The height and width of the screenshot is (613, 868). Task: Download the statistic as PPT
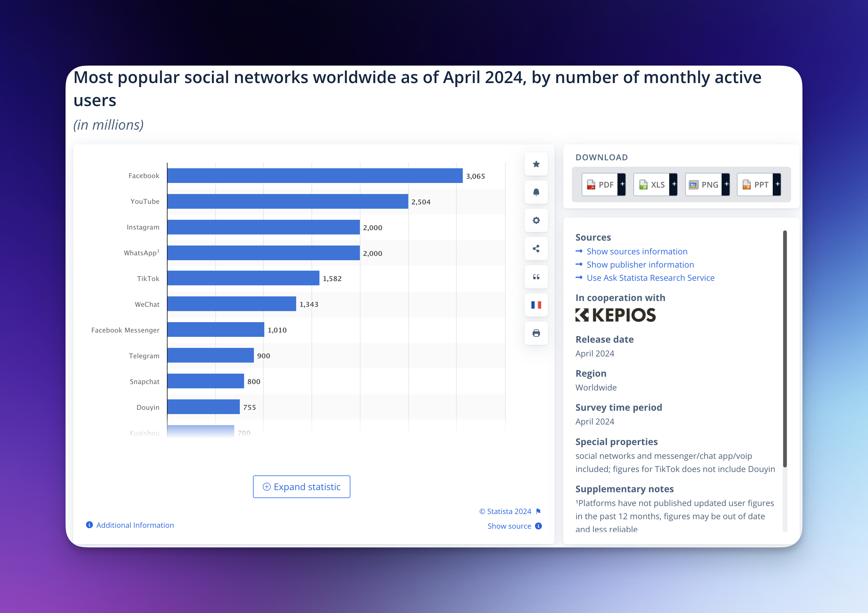click(755, 185)
